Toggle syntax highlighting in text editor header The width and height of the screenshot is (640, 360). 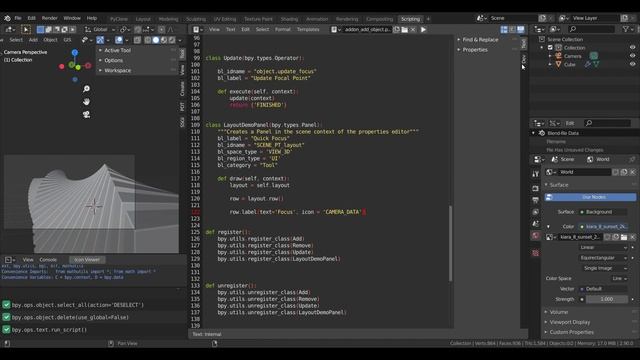pyautogui.click(x=520, y=29)
